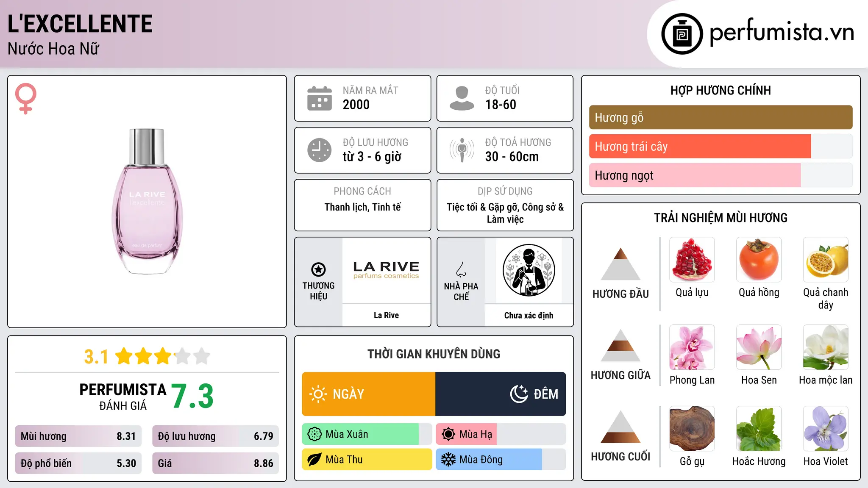
Task: Click the Hương giữa pyramid icon
Action: (x=620, y=345)
